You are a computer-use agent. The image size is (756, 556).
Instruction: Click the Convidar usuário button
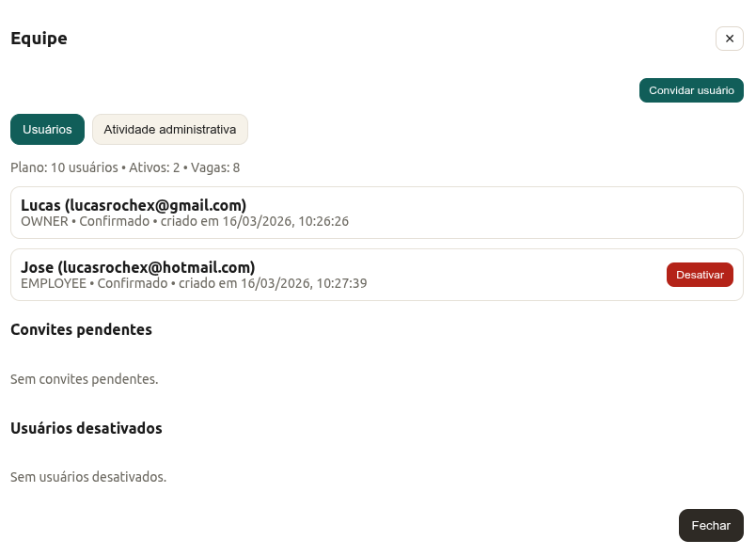tap(691, 90)
